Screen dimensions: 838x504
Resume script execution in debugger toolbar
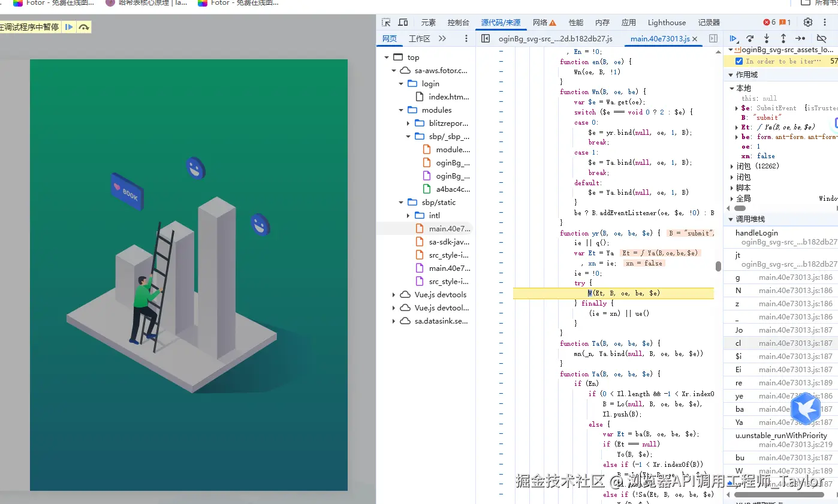click(733, 38)
